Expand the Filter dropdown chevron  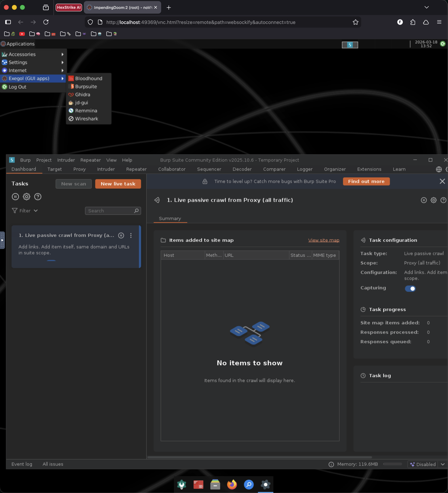pos(36,211)
